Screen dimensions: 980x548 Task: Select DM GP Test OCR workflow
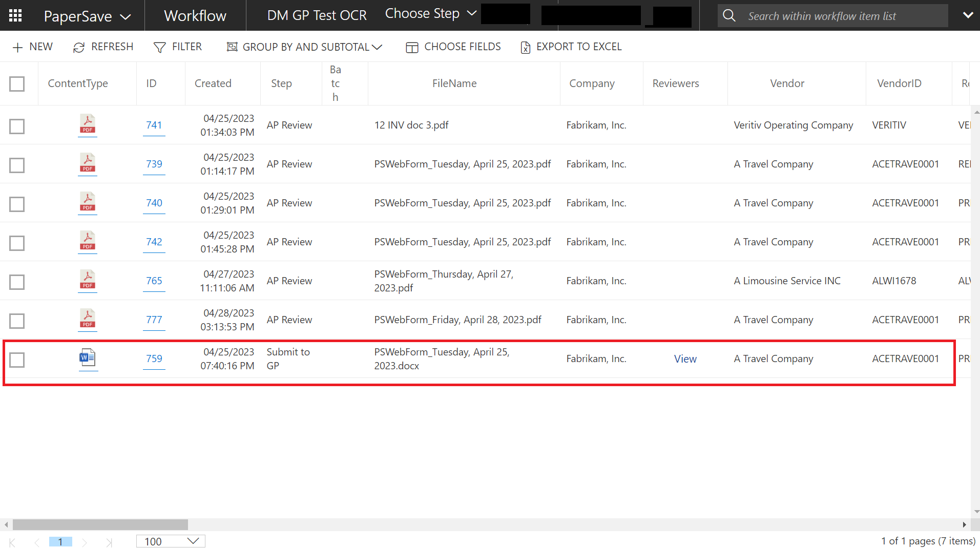click(x=317, y=16)
